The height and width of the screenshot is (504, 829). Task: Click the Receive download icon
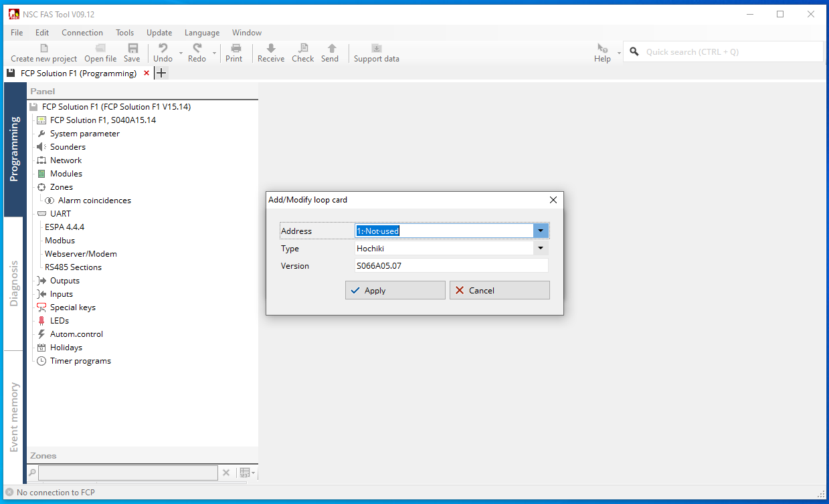271,48
